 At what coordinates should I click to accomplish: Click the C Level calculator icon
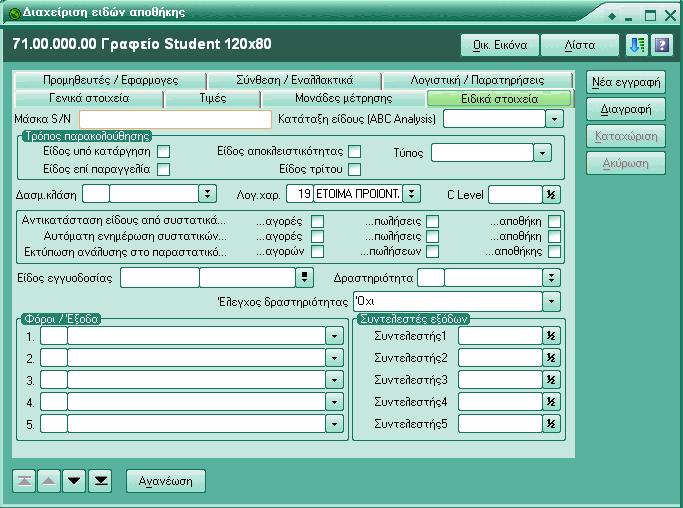click(x=551, y=194)
